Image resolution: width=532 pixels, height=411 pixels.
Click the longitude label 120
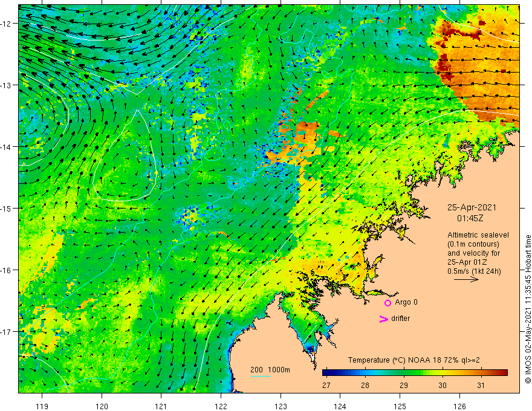(x=102, y=406)
